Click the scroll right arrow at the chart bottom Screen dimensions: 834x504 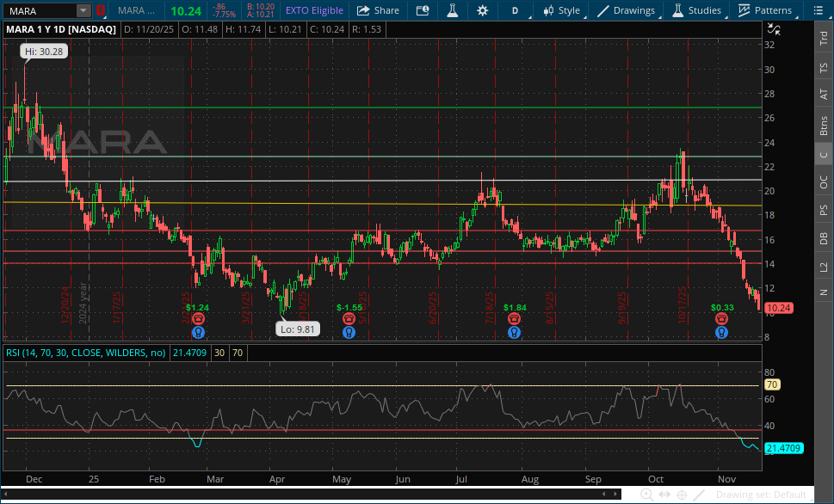[x=616, y=494]
